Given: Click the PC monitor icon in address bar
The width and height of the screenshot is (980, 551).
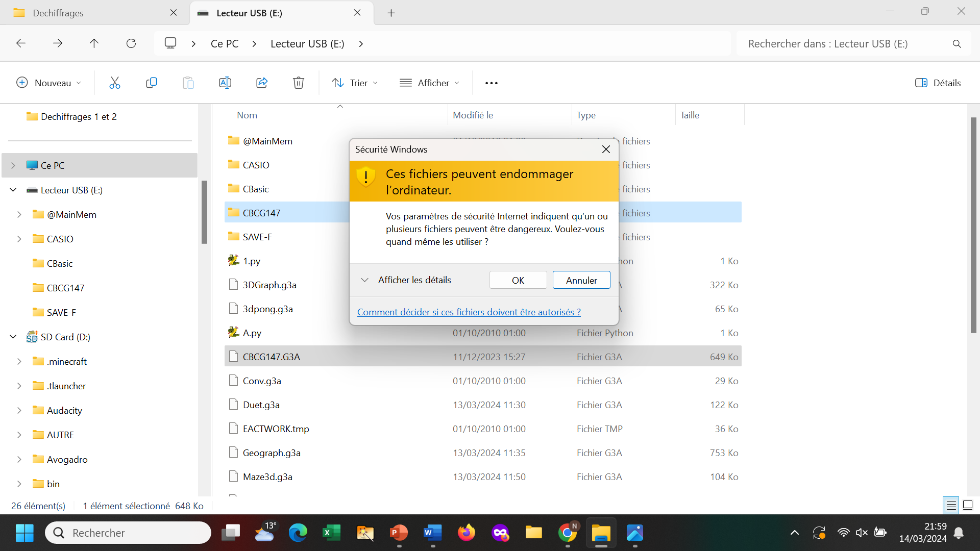Looking at the screenshot, I should [x=170, y=43].
